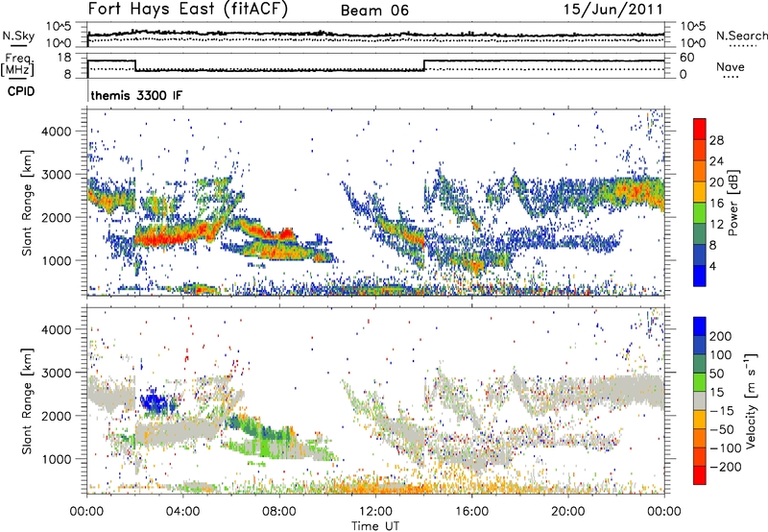Click the "1000" tick of the velocity panel
Screen dimensions: 768x532
[x=56, y=459]
